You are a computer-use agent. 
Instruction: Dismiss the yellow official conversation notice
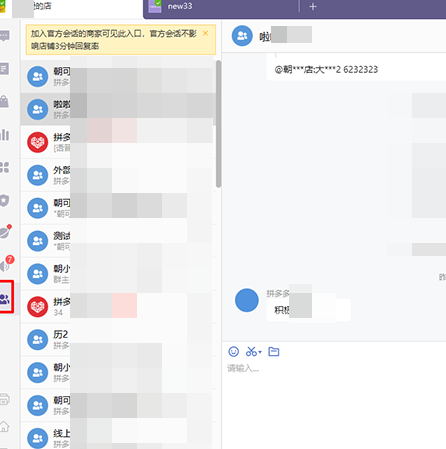pyautogui.click(x=205, y=33)
